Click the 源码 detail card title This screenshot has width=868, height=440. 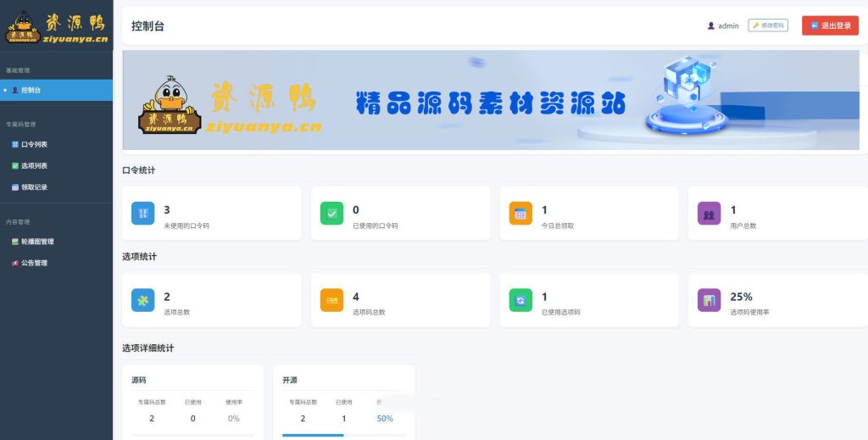(139, 380)
